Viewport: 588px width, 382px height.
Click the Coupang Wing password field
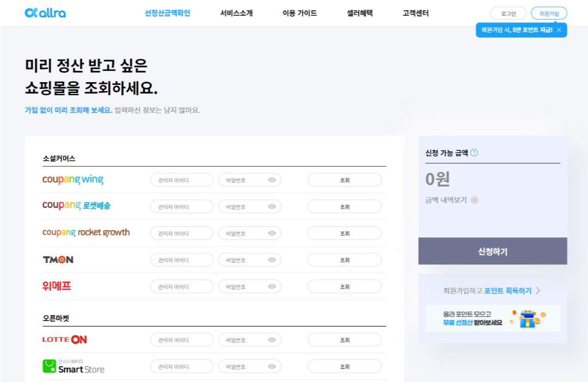pyautogui.click(x=250, y=180)
